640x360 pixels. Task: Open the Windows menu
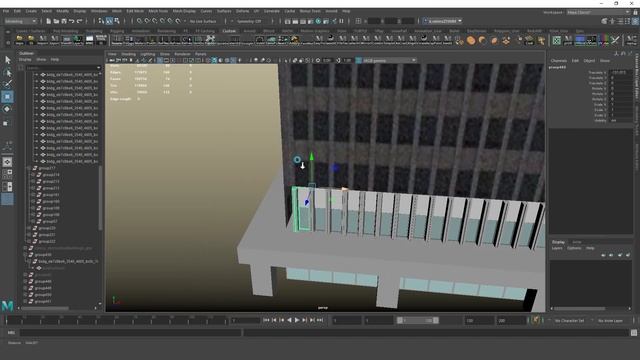[x=99, y=11]
